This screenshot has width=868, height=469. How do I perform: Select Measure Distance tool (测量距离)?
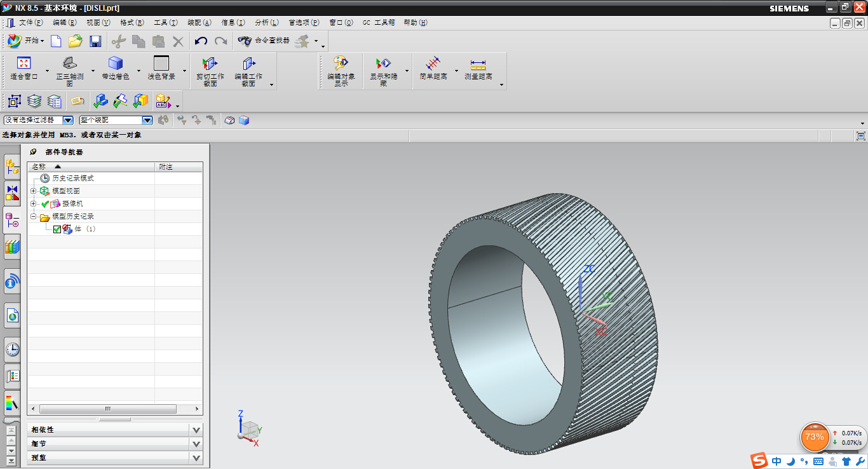click(x=478, y=69)
